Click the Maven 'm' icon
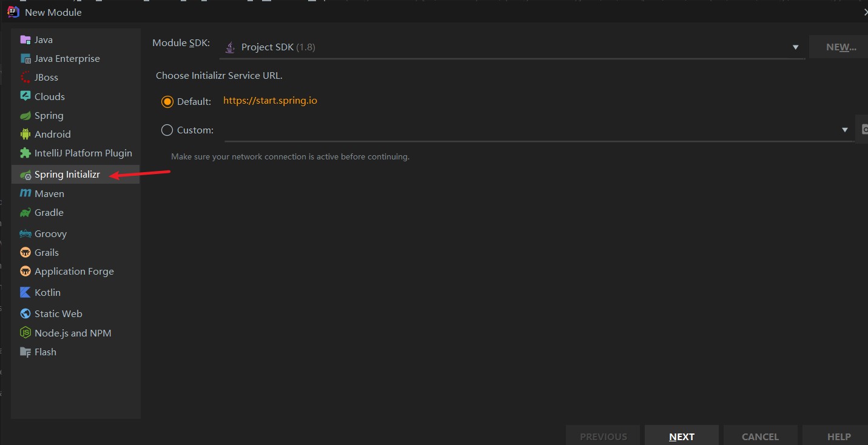The width and height of the screenshot is (868, 445). tap(25, 193)
